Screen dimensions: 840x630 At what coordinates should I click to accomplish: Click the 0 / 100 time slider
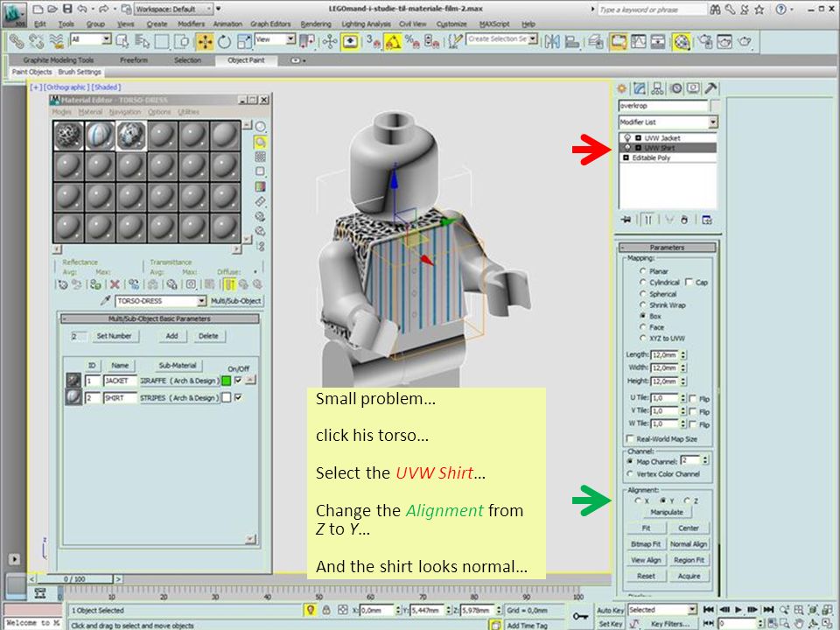(x=74, y=579)
